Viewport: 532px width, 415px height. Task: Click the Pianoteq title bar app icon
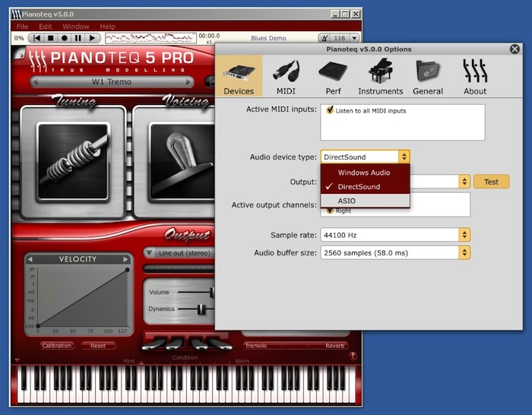16,14
